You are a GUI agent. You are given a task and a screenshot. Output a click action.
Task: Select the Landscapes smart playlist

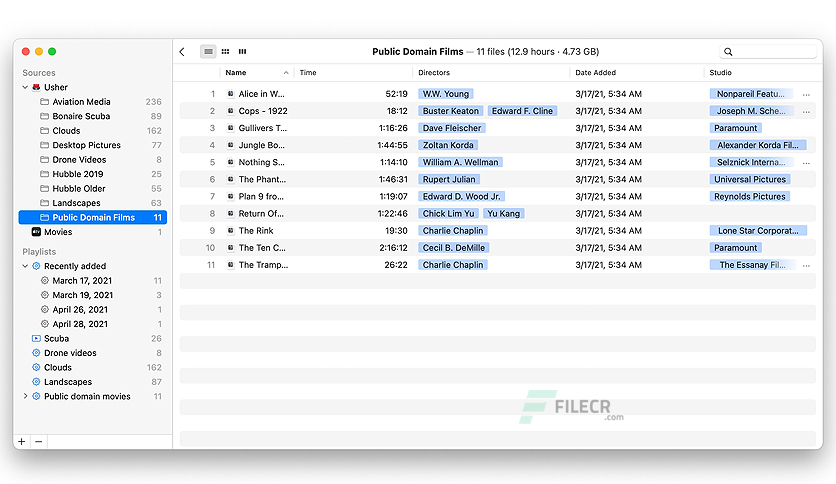click(93, 382)
